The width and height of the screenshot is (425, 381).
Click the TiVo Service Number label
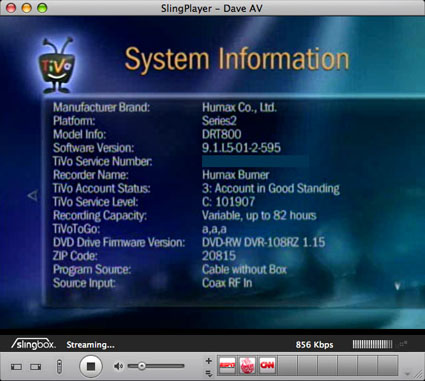coord(102,161)
